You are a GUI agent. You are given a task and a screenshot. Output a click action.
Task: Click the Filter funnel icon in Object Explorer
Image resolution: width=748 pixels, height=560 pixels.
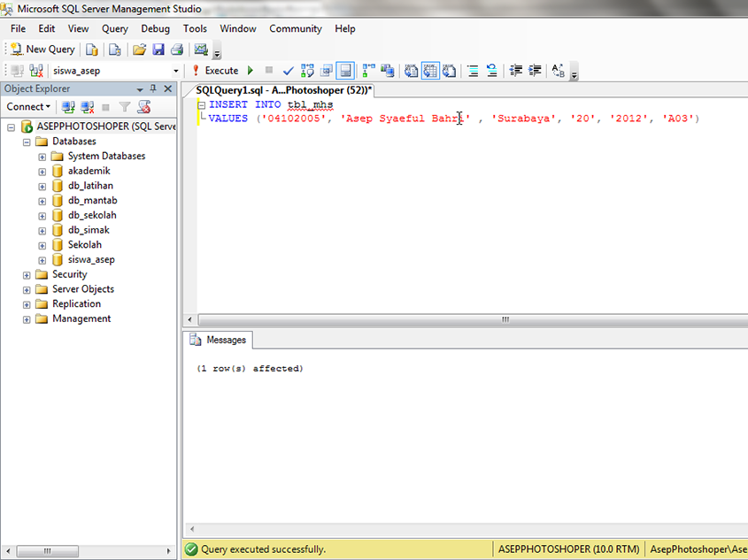tap(125, 107)
